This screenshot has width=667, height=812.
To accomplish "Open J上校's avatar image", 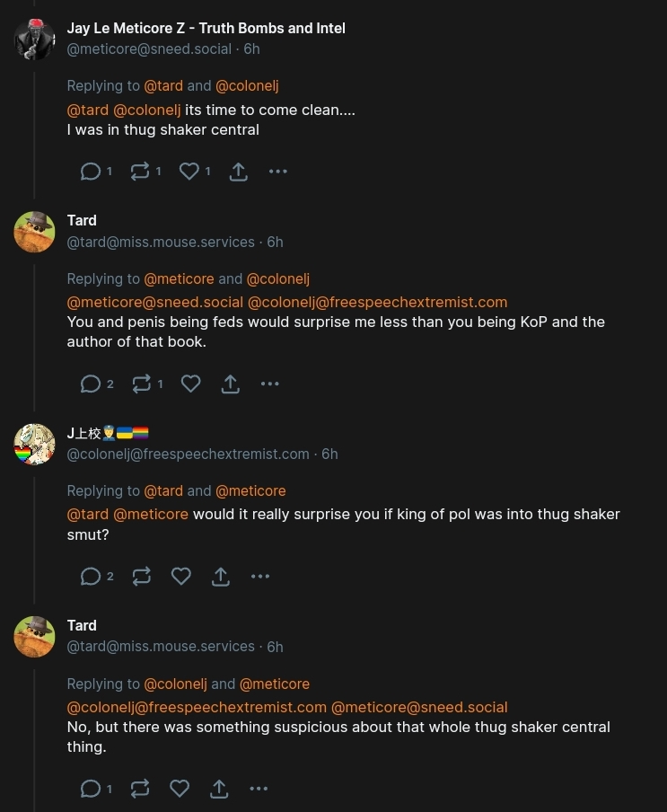I will pos(34,444).
